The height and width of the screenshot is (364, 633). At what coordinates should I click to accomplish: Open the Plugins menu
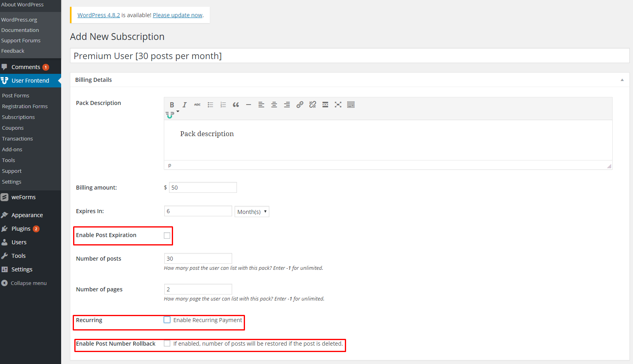coord(30,229)
